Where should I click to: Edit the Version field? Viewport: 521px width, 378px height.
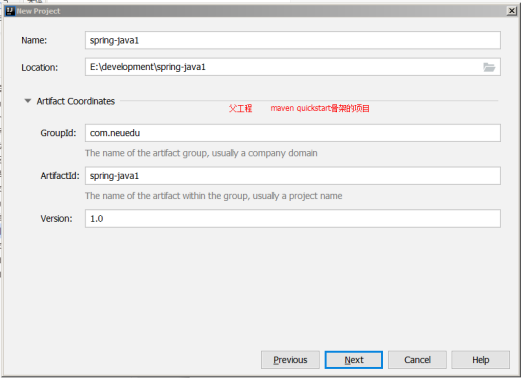(x=293, y=219)
